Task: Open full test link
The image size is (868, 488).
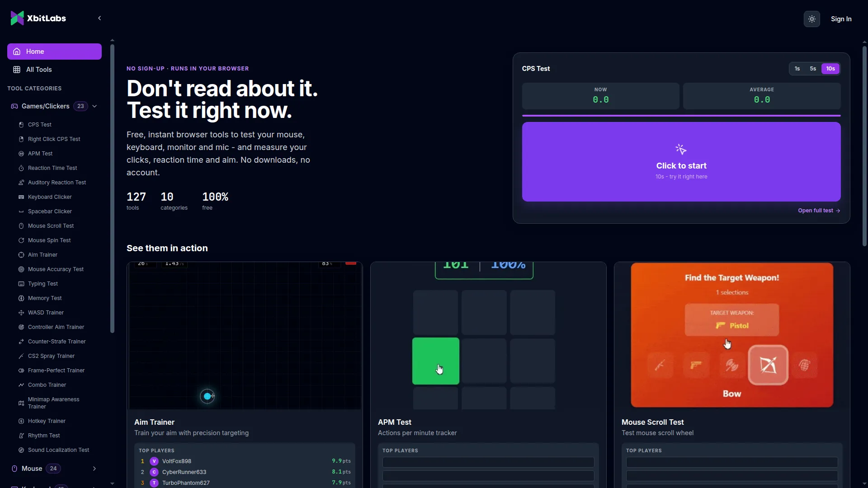Action: 819,211
